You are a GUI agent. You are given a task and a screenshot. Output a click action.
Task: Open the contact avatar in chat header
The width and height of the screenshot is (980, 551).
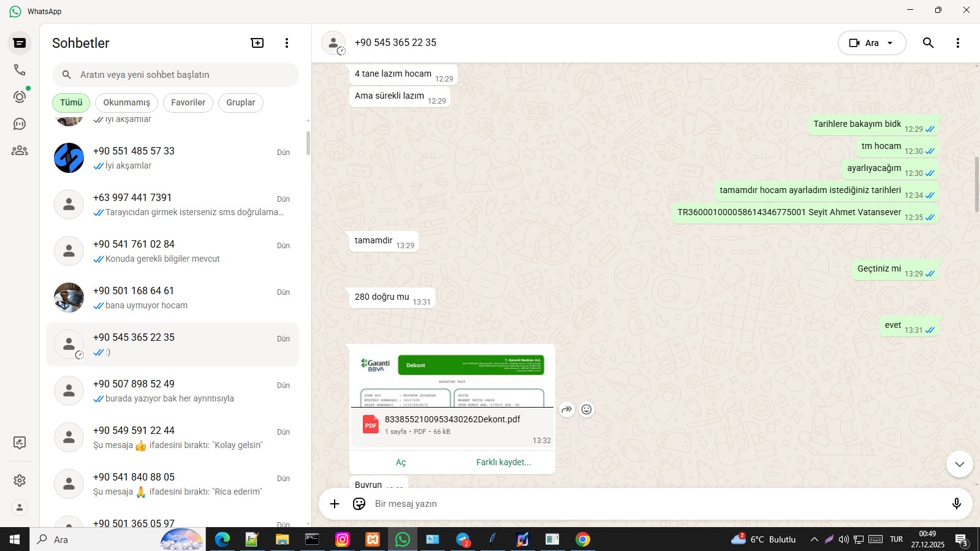[333, 43]
